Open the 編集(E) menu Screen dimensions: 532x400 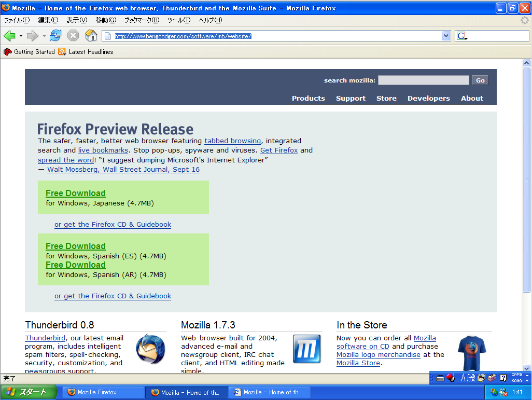point(48,20)
